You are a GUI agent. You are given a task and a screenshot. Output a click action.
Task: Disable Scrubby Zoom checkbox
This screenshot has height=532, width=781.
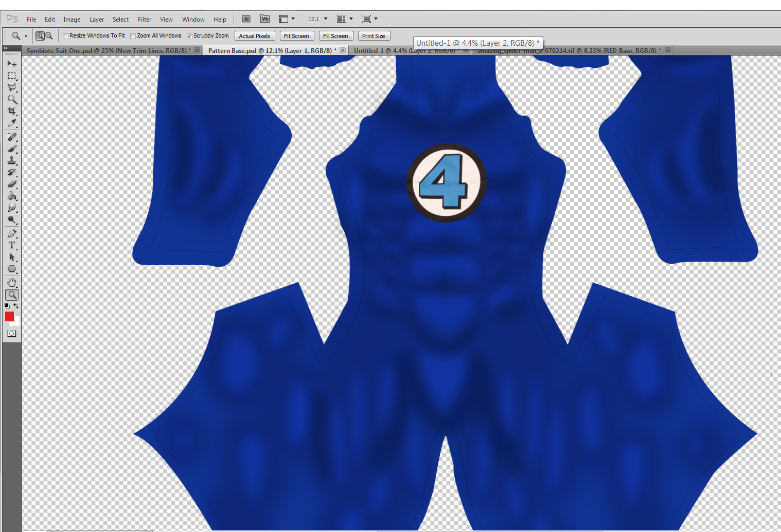tap(189, 36)
